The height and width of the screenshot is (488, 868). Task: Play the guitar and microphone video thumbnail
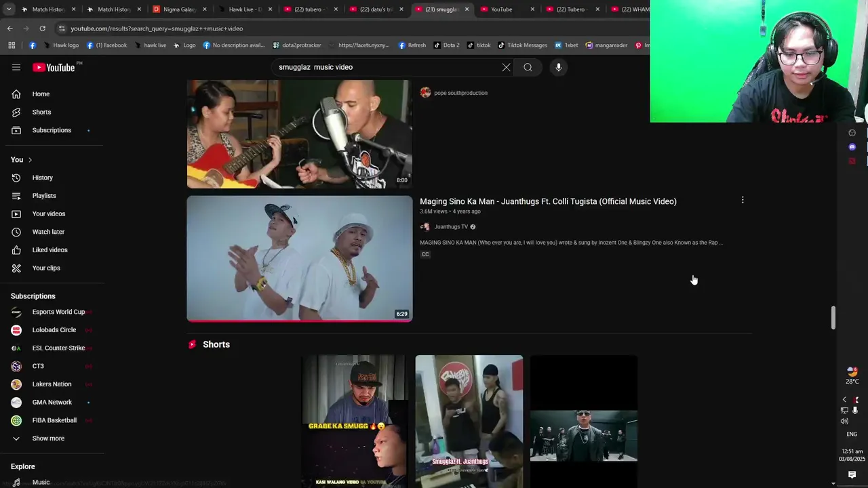(300, 134)
